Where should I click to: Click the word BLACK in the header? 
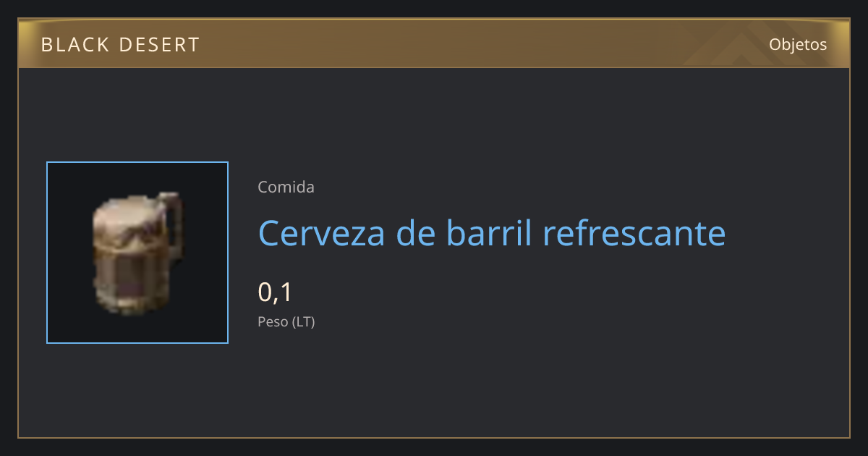point(75,45)
